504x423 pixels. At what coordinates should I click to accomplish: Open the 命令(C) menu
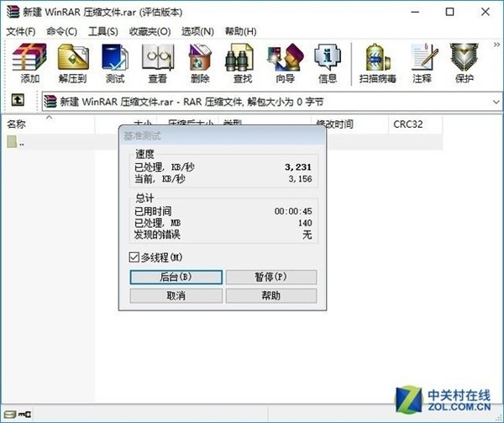[61, 31]
